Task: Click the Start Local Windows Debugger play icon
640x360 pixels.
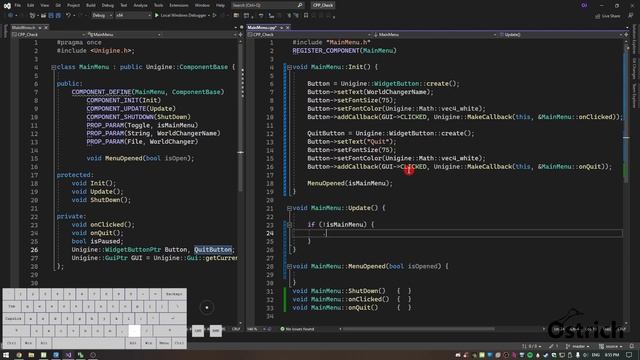Action: click(x=157, y=16)
